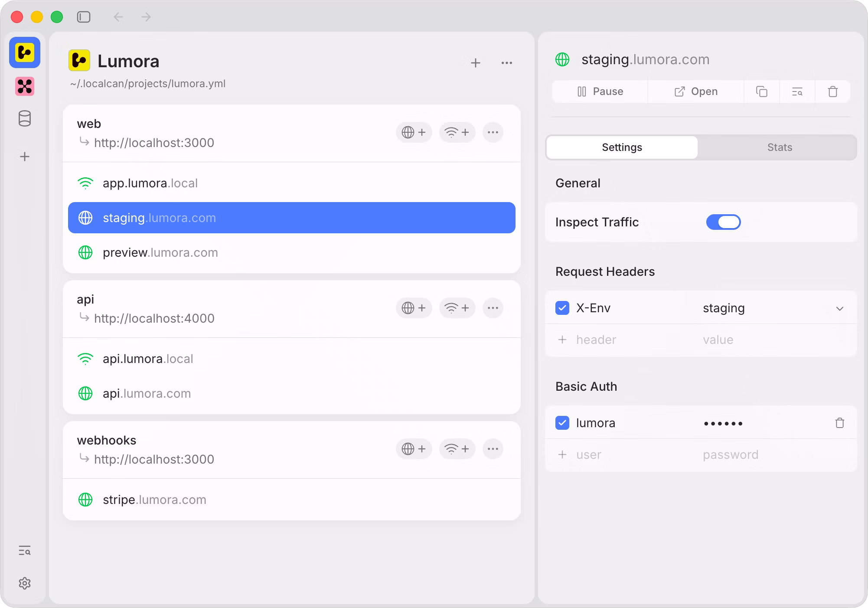Add public domain to webhooks service
The height and width of the screenshot is (608, 868).
(414, 449)
